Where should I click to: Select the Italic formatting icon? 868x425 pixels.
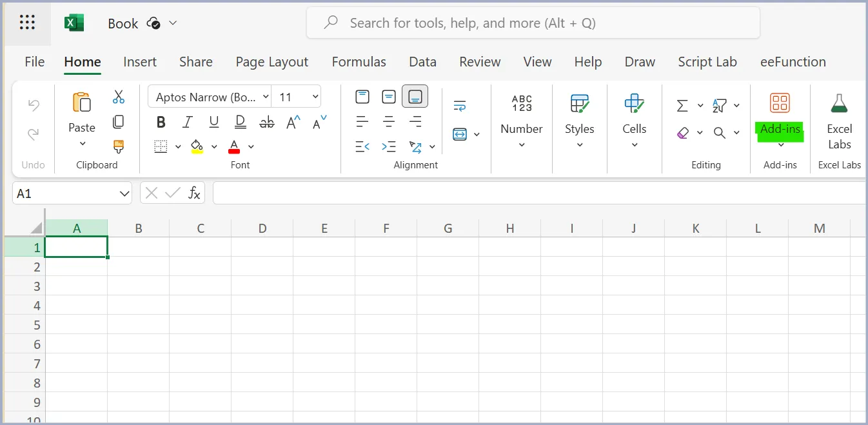(x=187, y=121)
